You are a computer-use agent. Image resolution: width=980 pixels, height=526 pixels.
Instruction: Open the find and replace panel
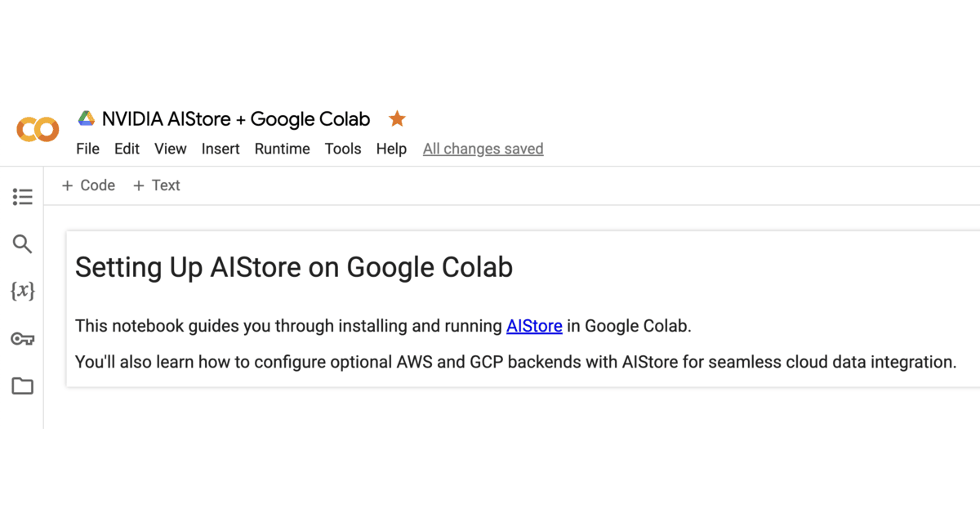[22, 244]
